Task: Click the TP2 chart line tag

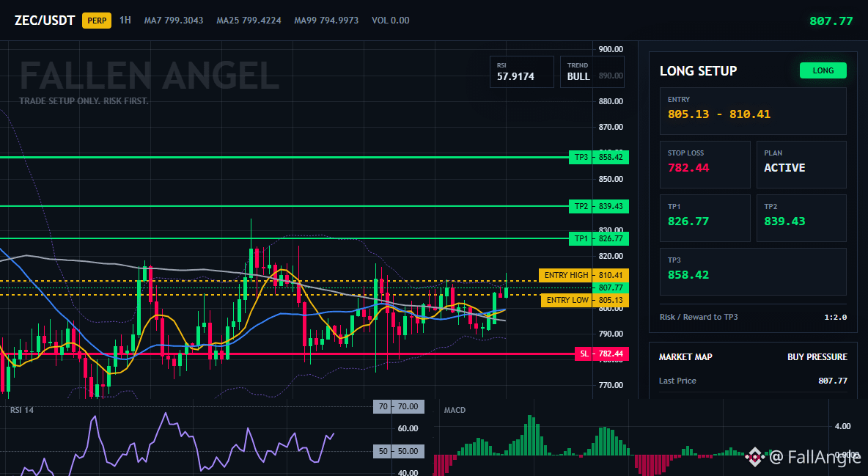Action: [x=581, y=206]
